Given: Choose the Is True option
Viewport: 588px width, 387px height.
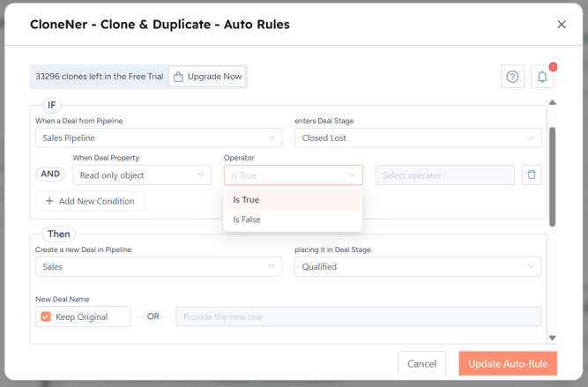Looking at the screenshot, I should tap(293, 199).
